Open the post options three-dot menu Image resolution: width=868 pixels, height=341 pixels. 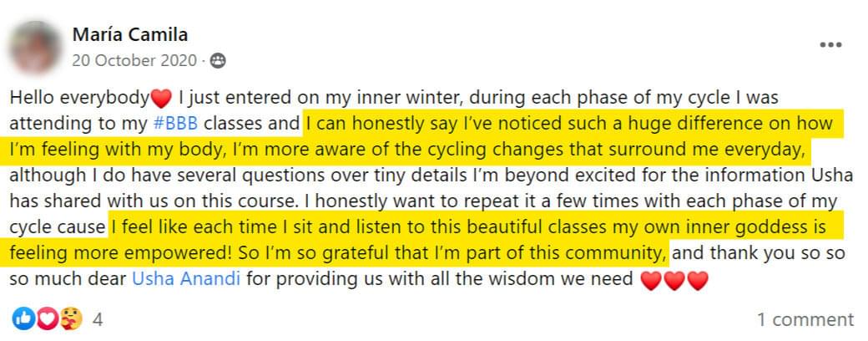click(830, 45)
